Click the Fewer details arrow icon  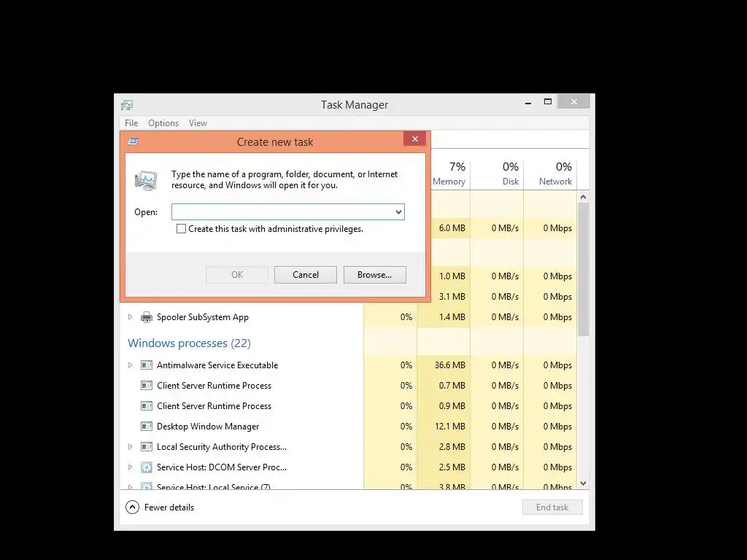(132, 507)
